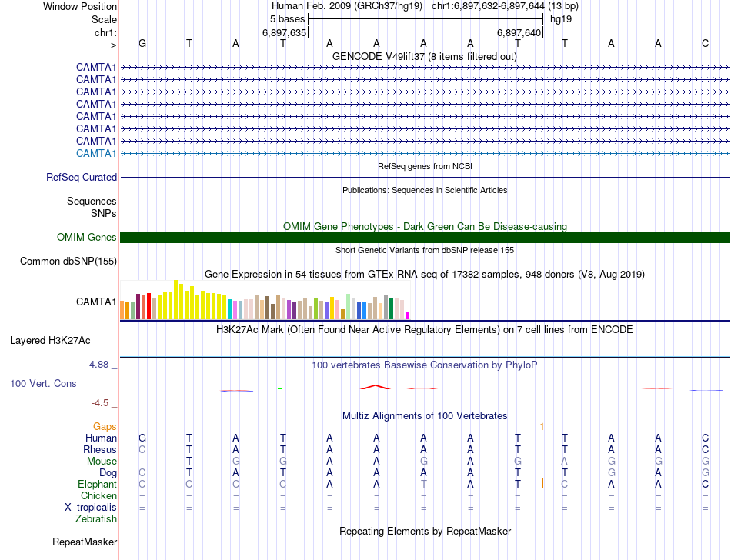Screen dimensions: 731x560
Task: Click the C base ending the ruler sequence row
Action: click(705, 43)
